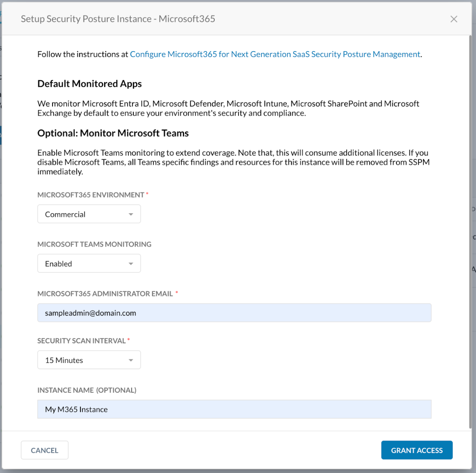476x473 pixels.
Task: Select the Optional: Monitor Microsoft Teams heading
Action: point(113,133)
